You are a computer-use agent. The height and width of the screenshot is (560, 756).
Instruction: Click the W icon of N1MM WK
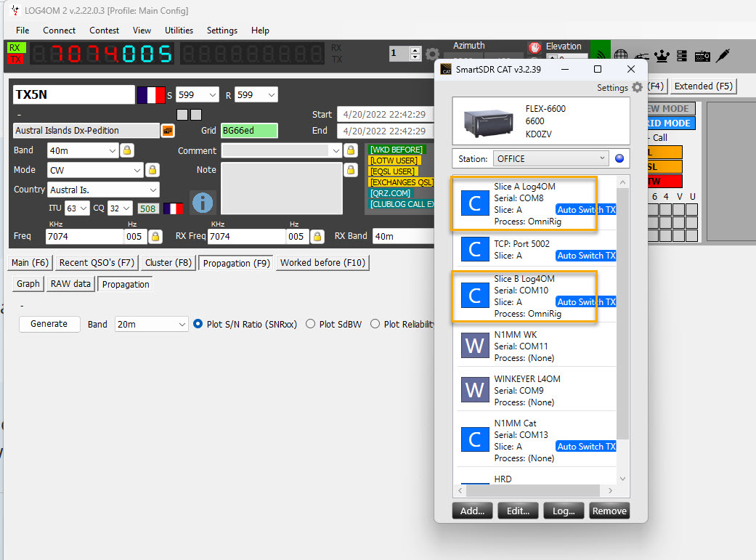pyautogui.click(x=475, y=345)
